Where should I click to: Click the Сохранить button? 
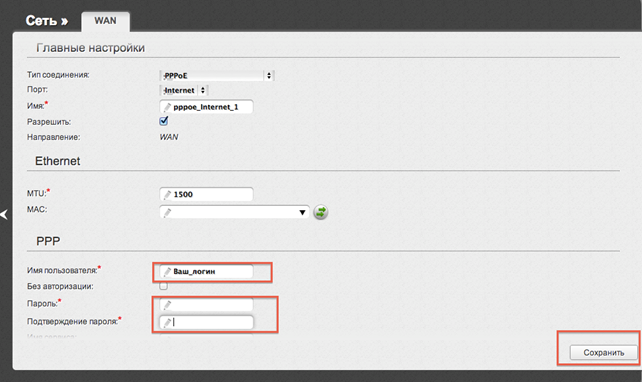pyautogui.click(x=604, y=353)
